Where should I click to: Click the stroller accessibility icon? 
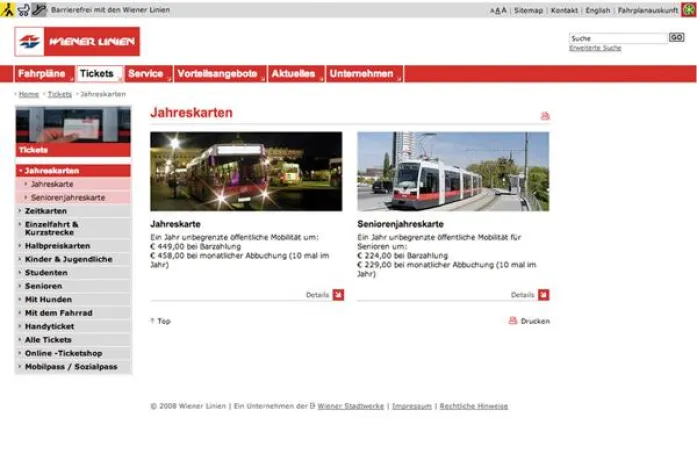pos(23,9)
